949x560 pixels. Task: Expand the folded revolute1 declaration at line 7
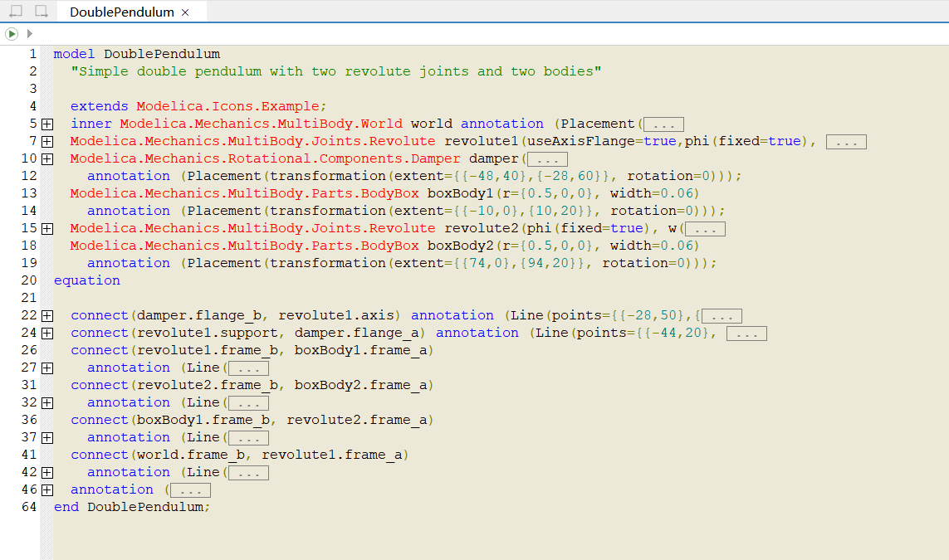click(47, 142)
